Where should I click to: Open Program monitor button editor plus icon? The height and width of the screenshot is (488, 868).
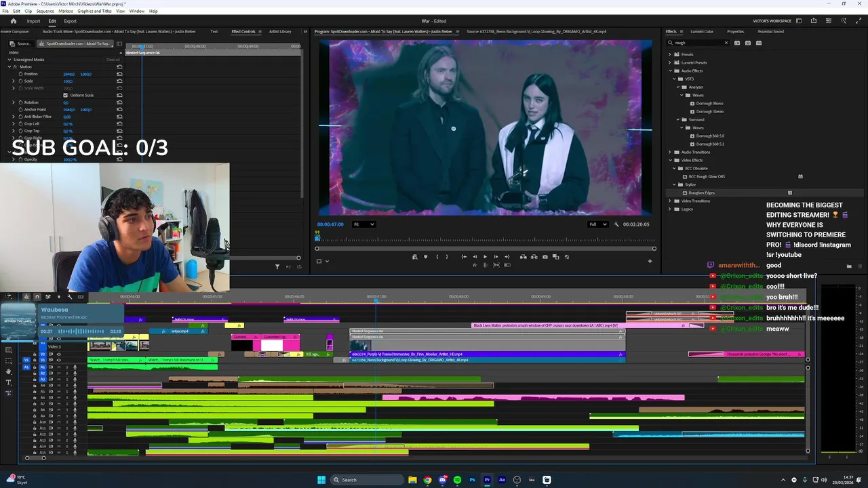[650, 261]
